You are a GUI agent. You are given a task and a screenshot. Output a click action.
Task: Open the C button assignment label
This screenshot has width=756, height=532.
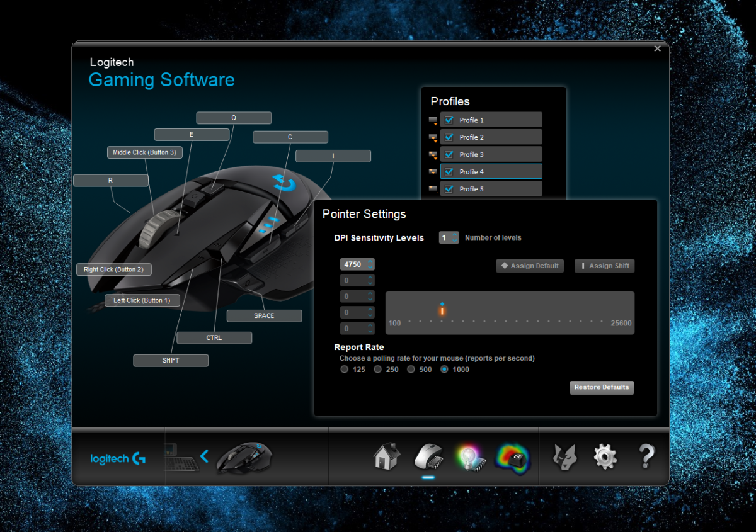tap(290, 137)
